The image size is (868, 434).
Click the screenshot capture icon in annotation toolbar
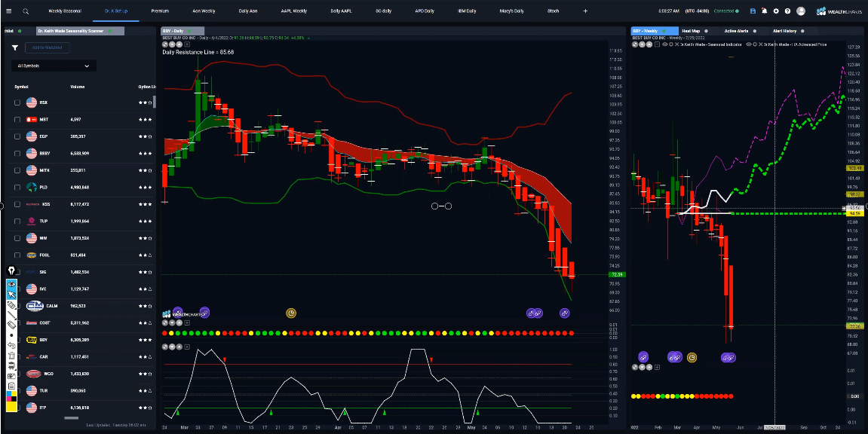pyautogui.click(x=11, y=375)
